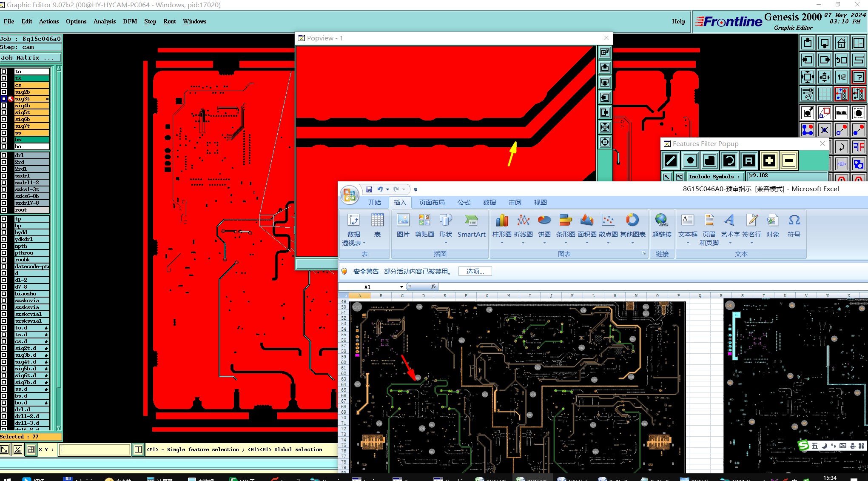Expand the 形状 shapes dropdown
The width and height of the screenshot is (868, 481).
pos(445,243)
